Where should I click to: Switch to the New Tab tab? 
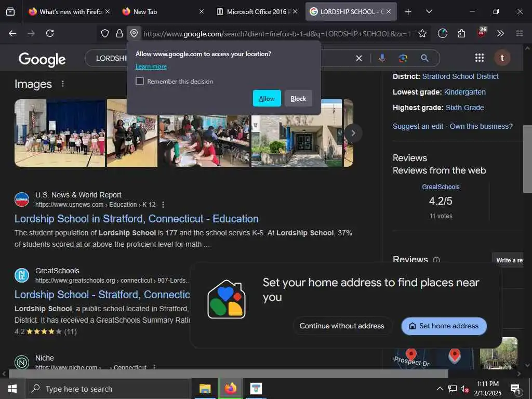click(163, 11)
